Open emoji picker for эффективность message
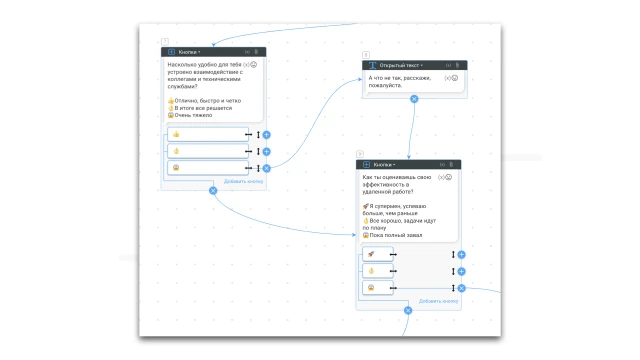This screenshot has height=360, width=640. click(448, 177)
